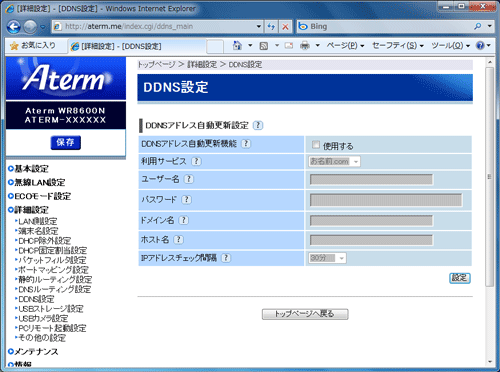
Task: Open a new blank tab
Action: [x=215, y=46]
